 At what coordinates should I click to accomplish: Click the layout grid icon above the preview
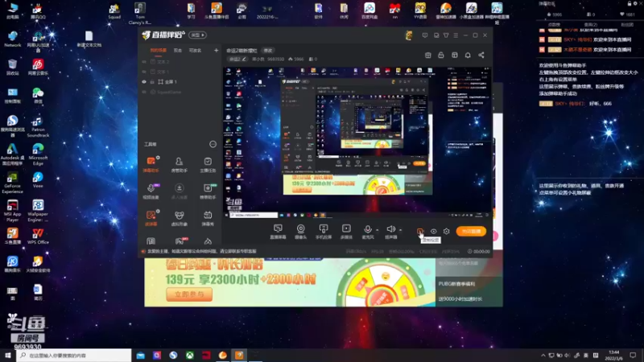point(455,55)
